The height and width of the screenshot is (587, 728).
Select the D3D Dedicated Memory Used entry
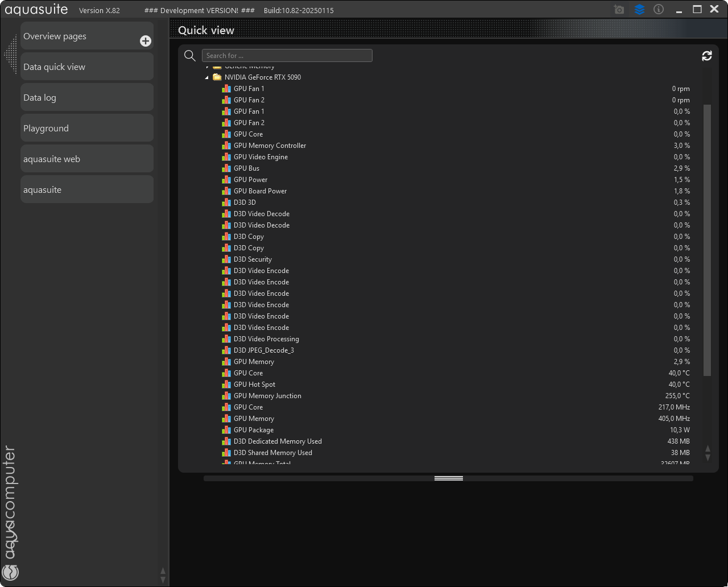coord(278,441)
